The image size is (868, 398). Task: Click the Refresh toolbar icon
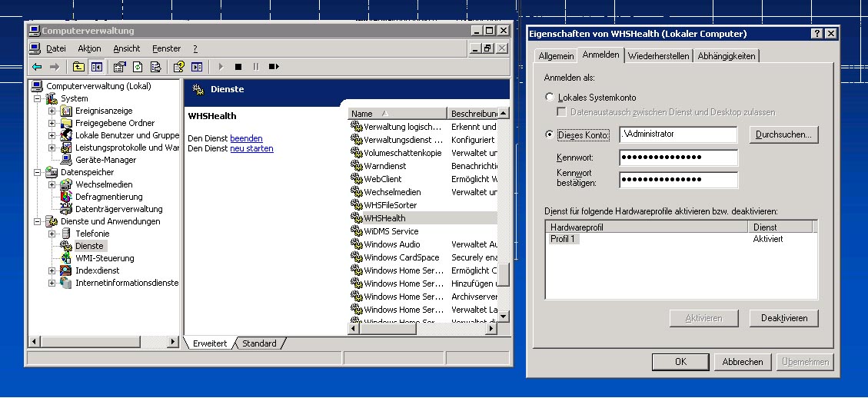pos(138,67)
